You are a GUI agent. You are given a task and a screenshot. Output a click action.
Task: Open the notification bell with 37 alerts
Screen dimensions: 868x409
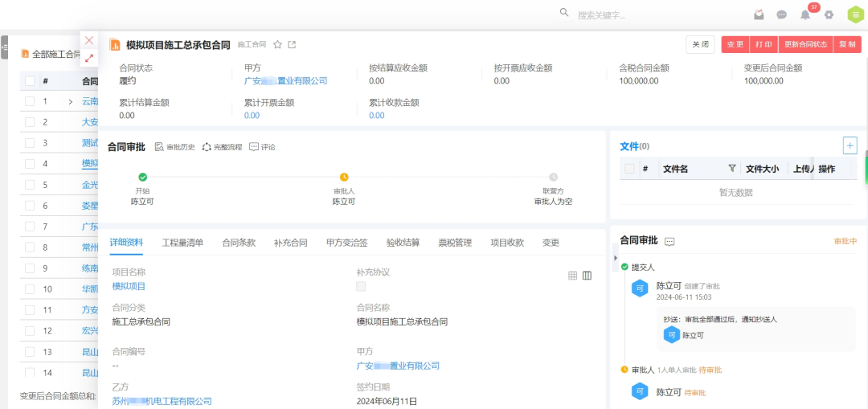[805, 14]
